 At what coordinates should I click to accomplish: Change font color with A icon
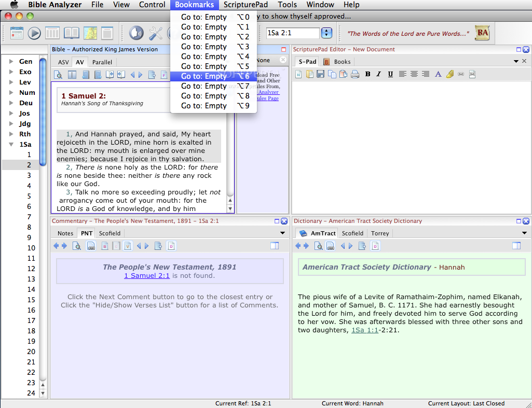pyautogui.click(x=438, y=74)
